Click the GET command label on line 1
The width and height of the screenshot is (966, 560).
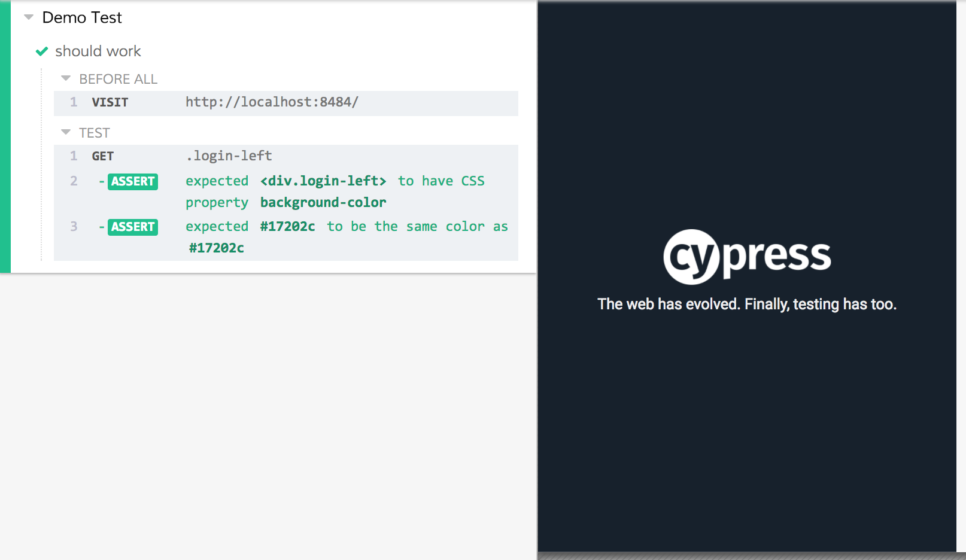pos(102,156)
